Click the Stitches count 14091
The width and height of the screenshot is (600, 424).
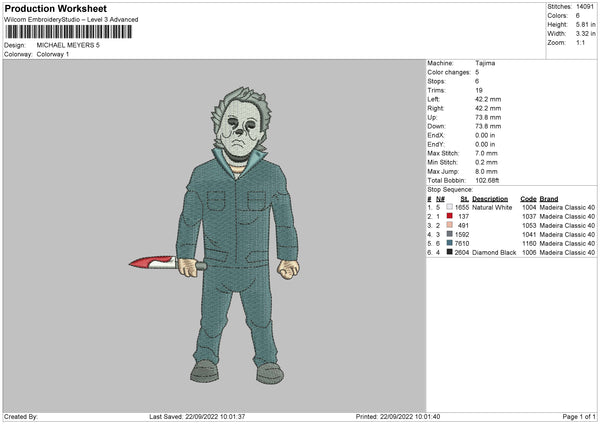(x=585, y=7)
